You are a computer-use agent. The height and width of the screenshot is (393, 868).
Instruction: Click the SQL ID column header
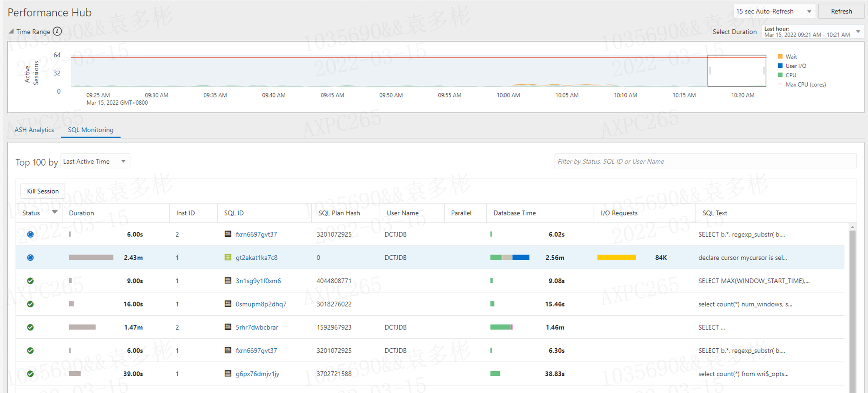[234, 213]
